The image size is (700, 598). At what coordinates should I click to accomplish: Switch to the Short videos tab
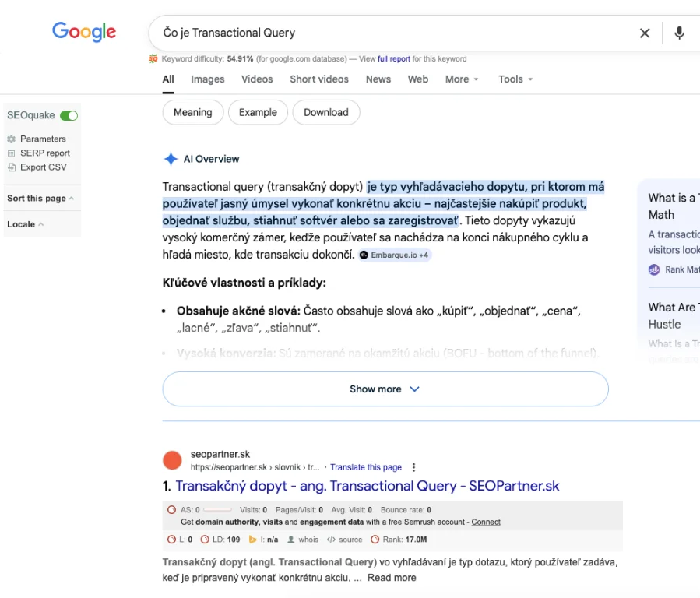(x=319, y=79)
